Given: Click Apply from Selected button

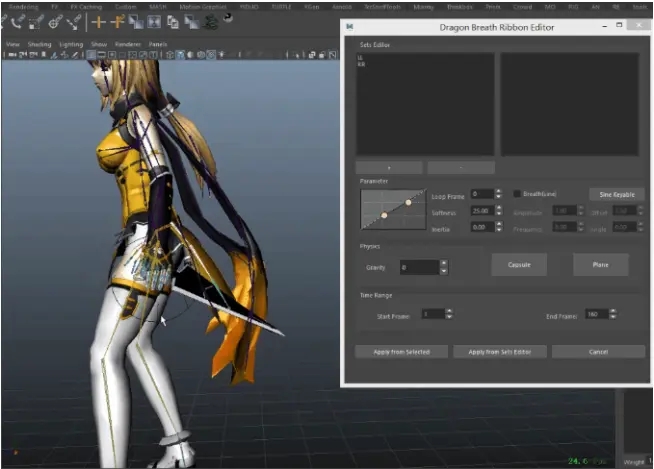Looking at the screenshot, I should (x=401, y=352).
